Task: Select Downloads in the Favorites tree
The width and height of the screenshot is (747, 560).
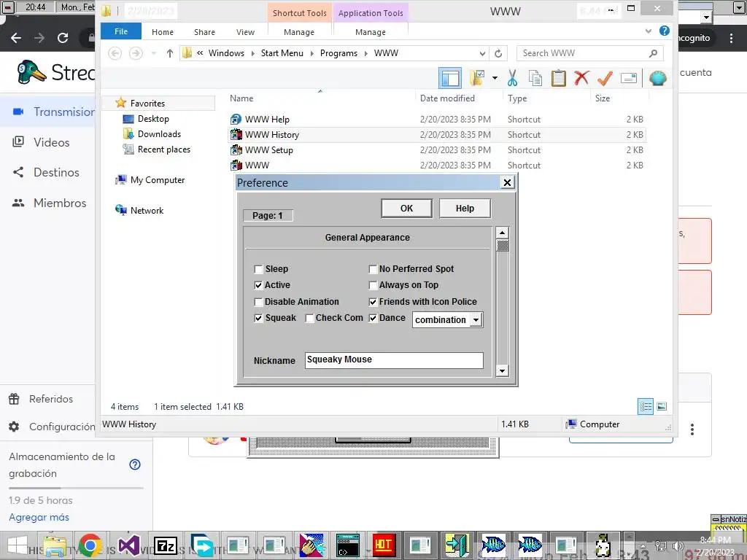Action: 159,134
